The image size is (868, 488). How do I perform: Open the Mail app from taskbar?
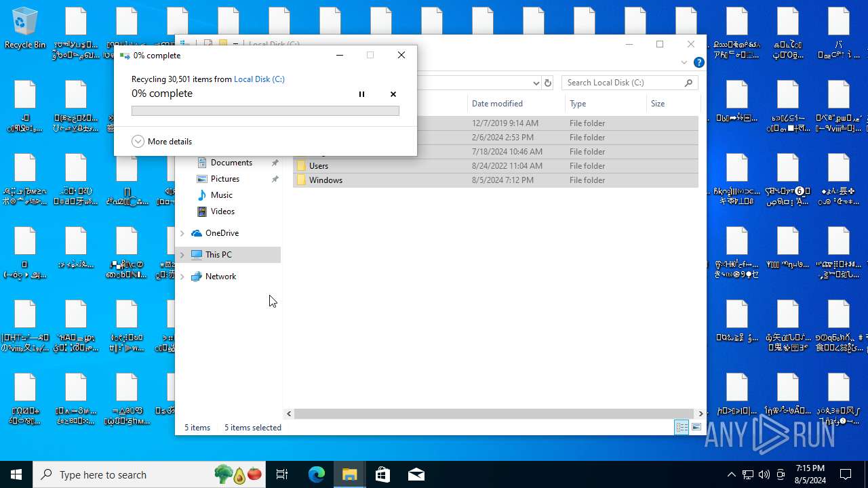416,474
